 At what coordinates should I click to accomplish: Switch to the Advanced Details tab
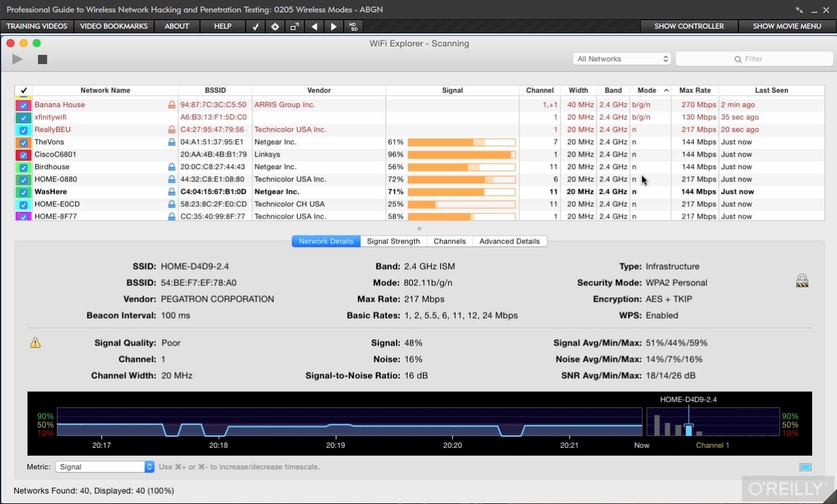tap(510, 241)
